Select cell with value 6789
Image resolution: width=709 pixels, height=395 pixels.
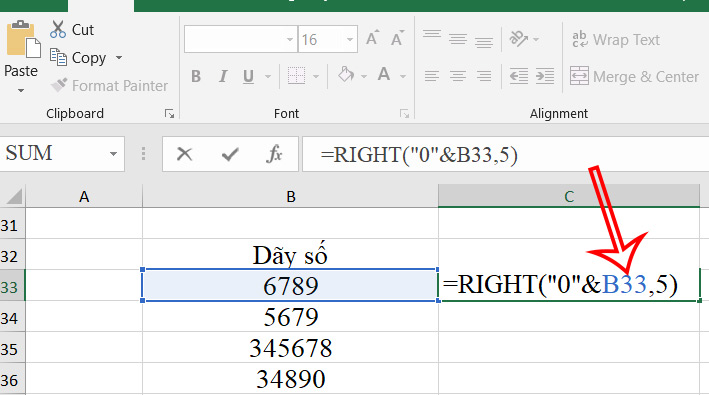(290, 286)
